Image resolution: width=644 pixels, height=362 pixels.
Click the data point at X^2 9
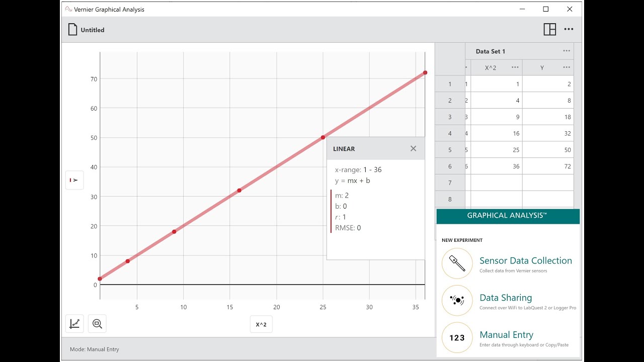pos(174,232)
